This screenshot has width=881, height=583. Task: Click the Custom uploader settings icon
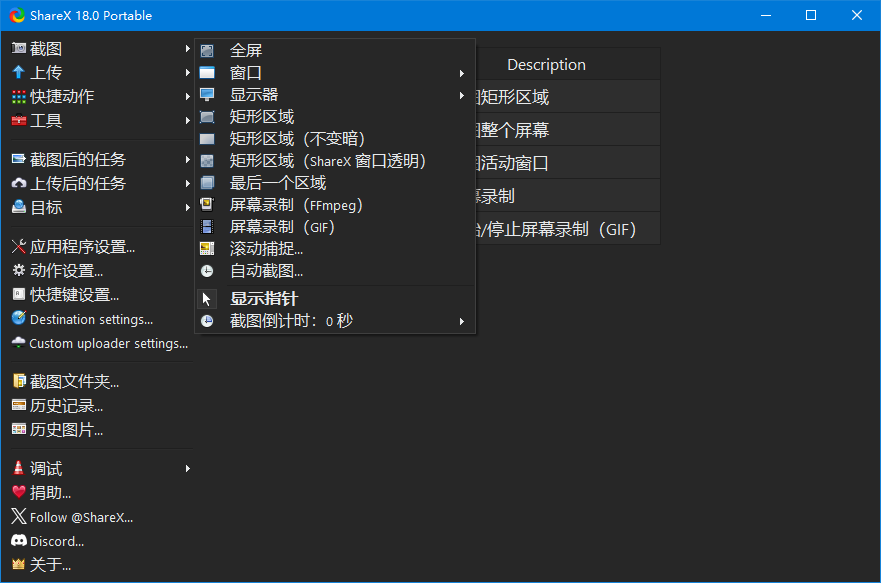(19, 343)
